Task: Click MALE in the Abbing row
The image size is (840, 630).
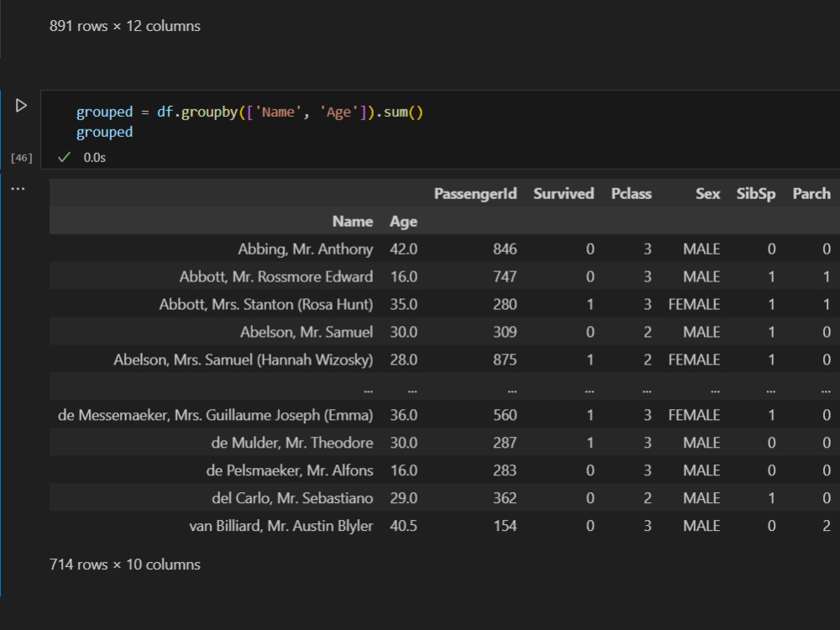Action: pyautogui.click(x=701, y=249)
